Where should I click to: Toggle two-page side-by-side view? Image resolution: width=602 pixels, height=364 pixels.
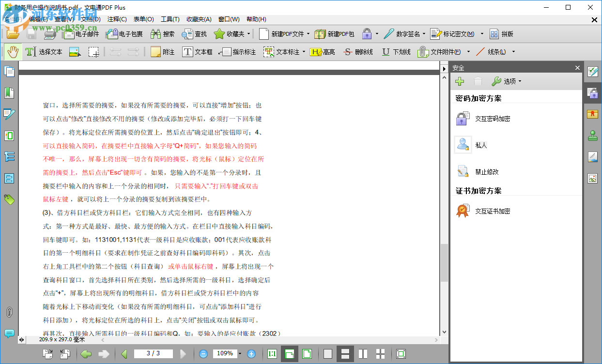click(x=363, y=354)
